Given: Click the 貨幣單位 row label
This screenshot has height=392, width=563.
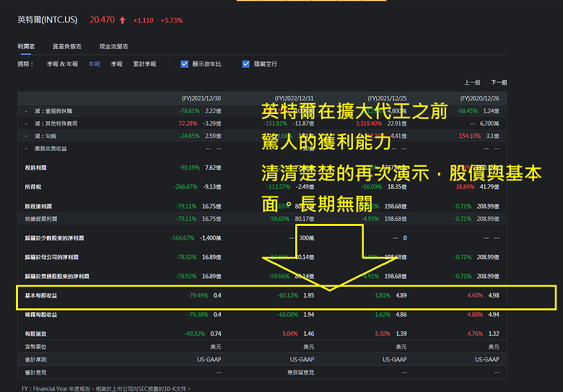Looking at the screenshot, I should coord(35,347).
